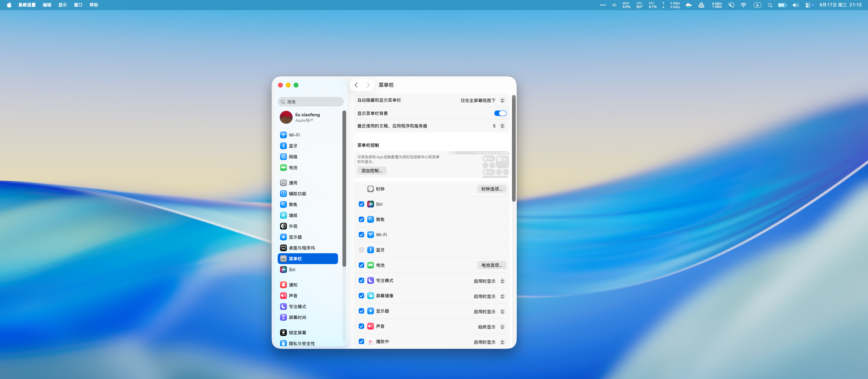Open Control Center from menu bar
Screen dimensions: 868x379
pyautogui.click(x=808, y=5)
